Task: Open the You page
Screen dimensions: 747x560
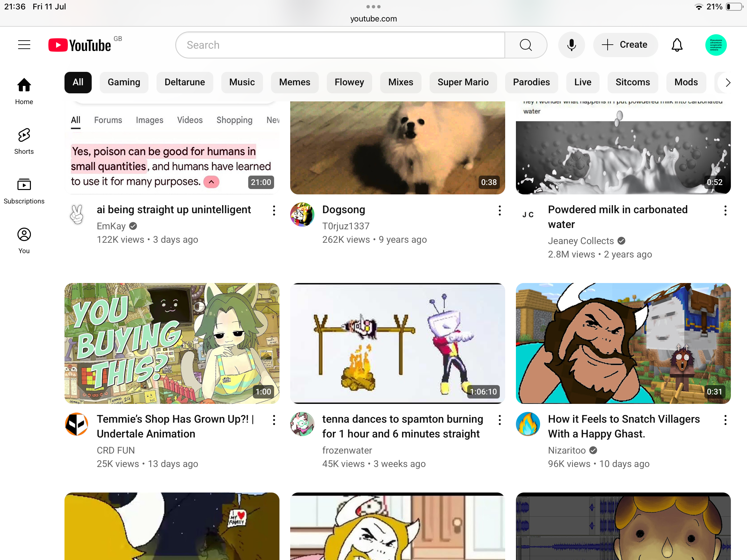Action: click(x=24, y=241)
